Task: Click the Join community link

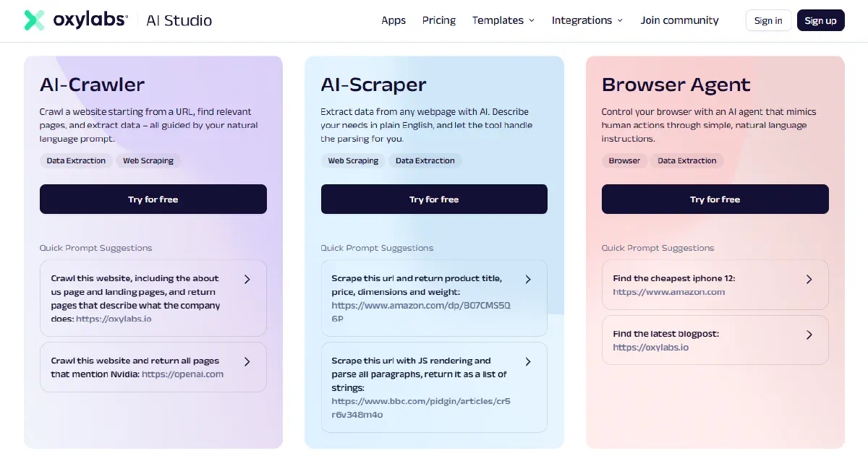Action: (679, 20)
